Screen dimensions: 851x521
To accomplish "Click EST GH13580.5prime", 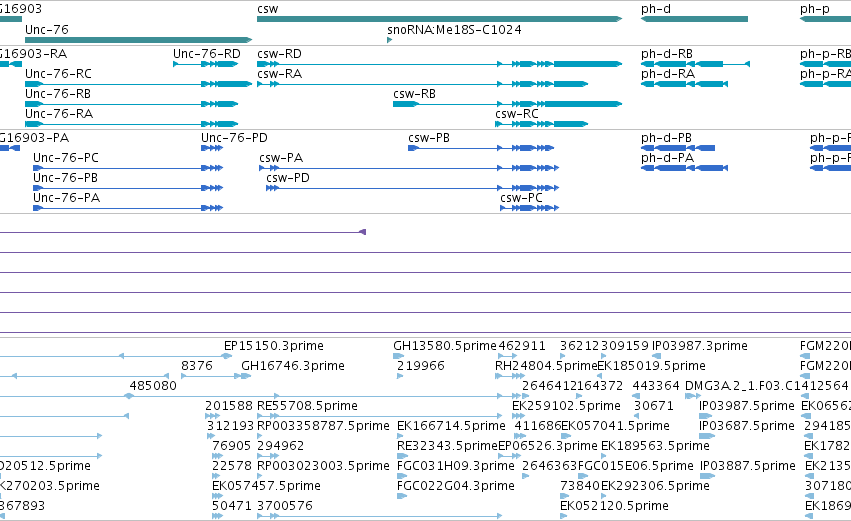I will tap(444, 346).
